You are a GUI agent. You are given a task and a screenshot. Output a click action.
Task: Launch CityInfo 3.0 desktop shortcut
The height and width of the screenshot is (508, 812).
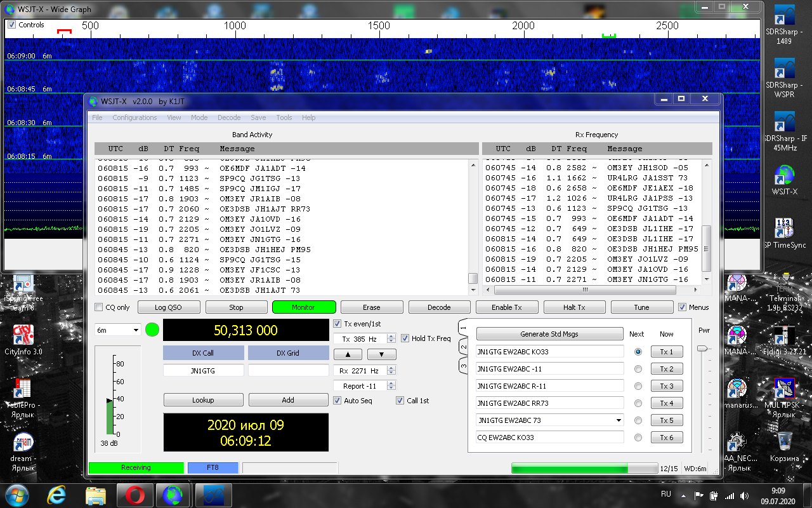[23, 337]
